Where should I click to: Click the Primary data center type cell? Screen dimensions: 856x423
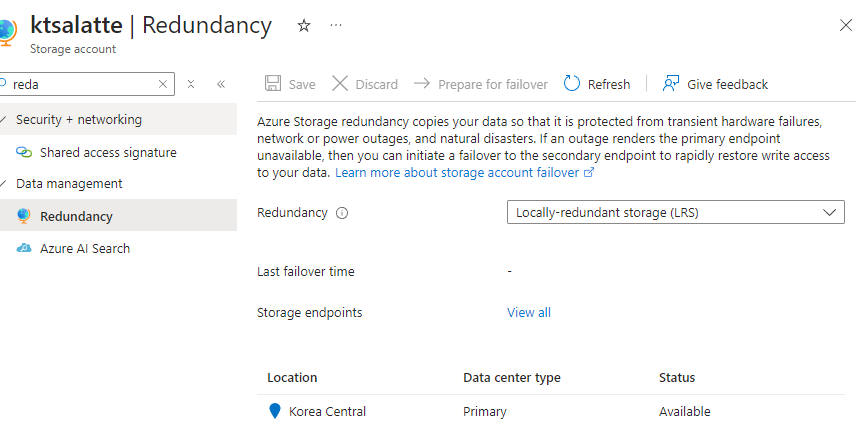485,412
